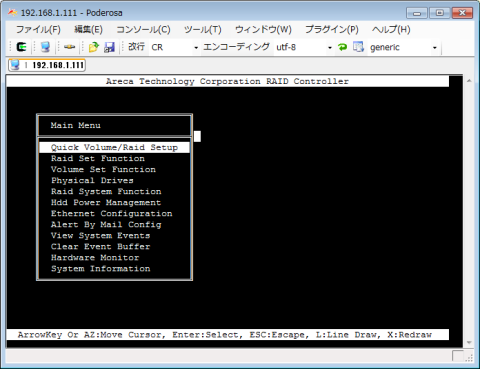Open the 編集(E) menu
This screenshot has height=369, width=480.
pos(88,29)
